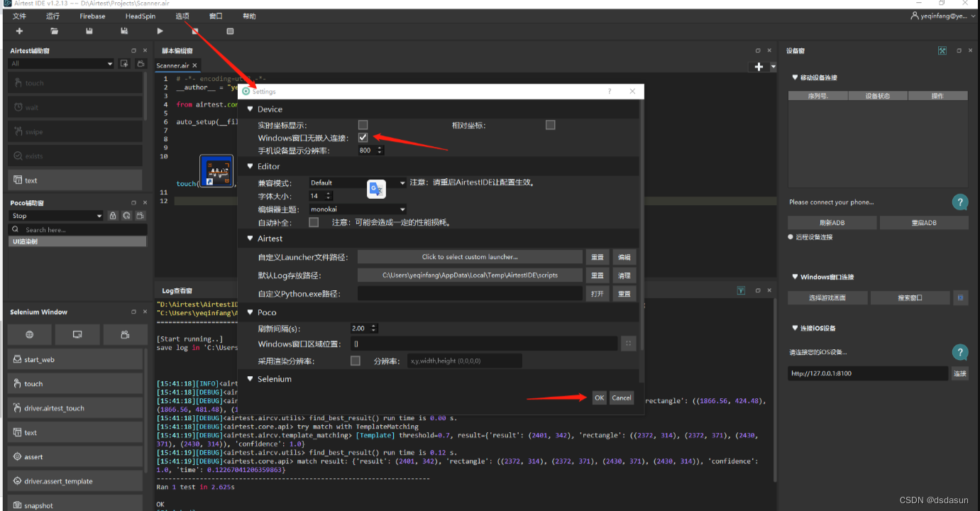Image resolution: width=980 pixels, height=511 pixels.
Task: Click the Selenium monitor screen icon
Action: tap(77, 334)
